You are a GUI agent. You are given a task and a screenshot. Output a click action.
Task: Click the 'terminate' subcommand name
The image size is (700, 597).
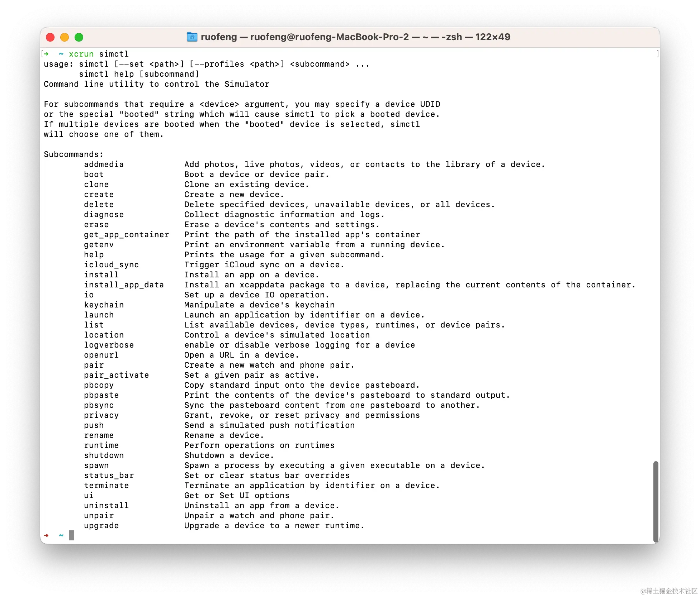[107, 486]
